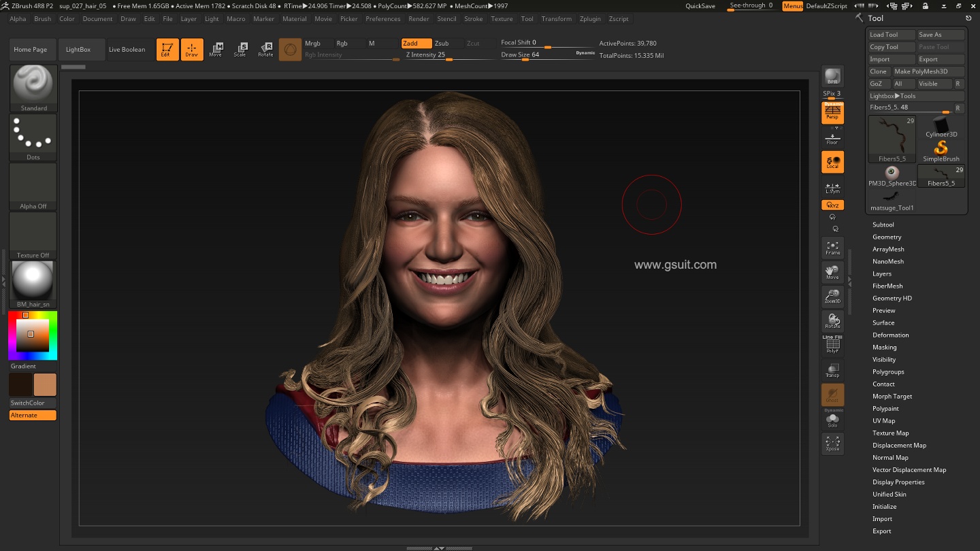Open the Alpha Off selector
Viewport: 980px width, 551px height.
click(x=33, y=186)
